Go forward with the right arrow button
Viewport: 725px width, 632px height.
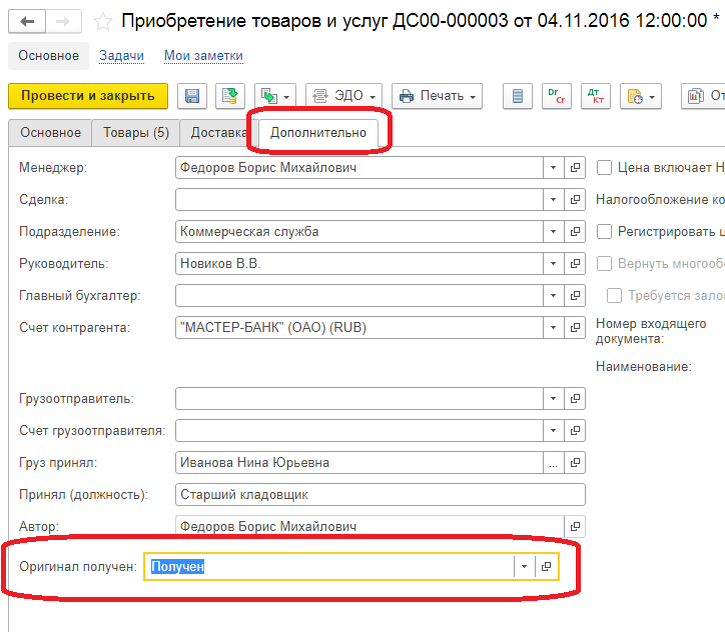click(63, 21)
